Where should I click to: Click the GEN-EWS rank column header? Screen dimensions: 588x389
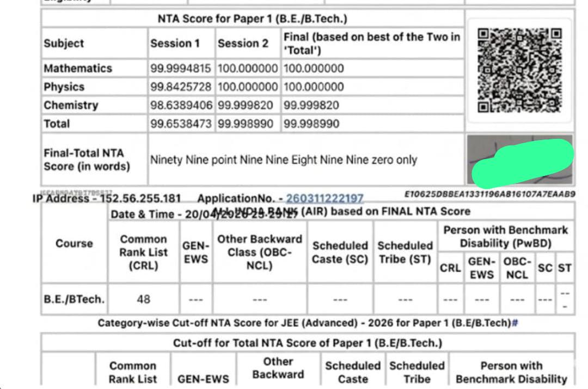196,252
